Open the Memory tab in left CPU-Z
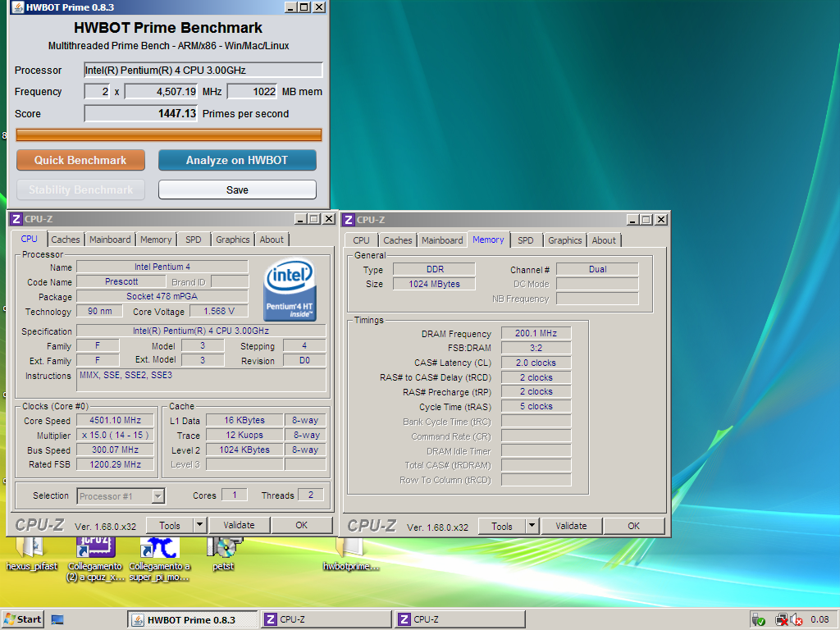Viewport: 840px width, 630px height. click(156, 240)
